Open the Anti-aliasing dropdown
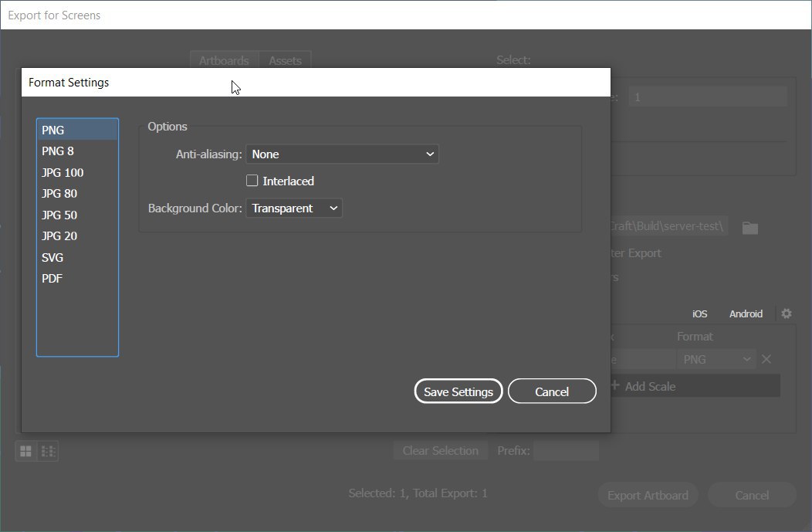 coord(342,154)
